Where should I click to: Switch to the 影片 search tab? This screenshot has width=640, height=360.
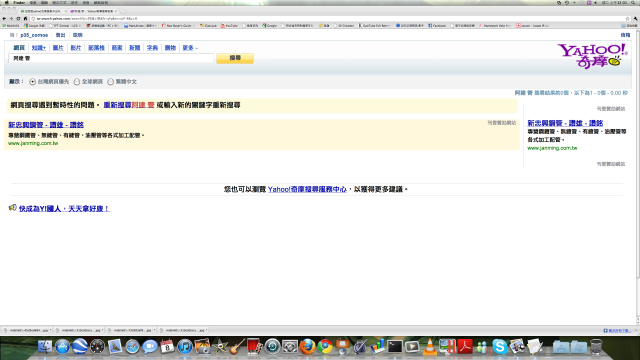click(76, 48)
